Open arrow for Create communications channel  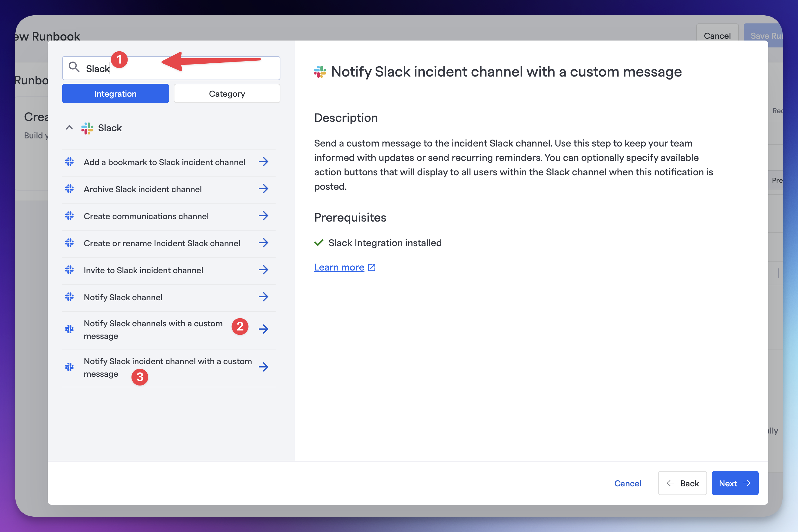263,216
